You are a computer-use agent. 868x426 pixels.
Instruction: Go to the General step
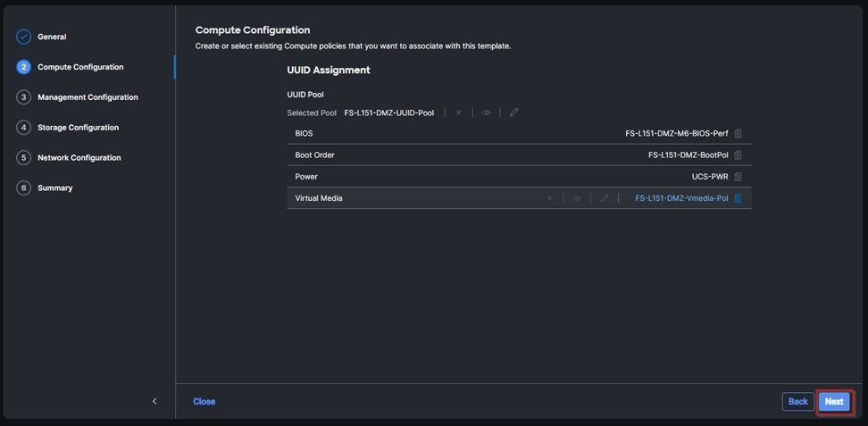[52, 37]
